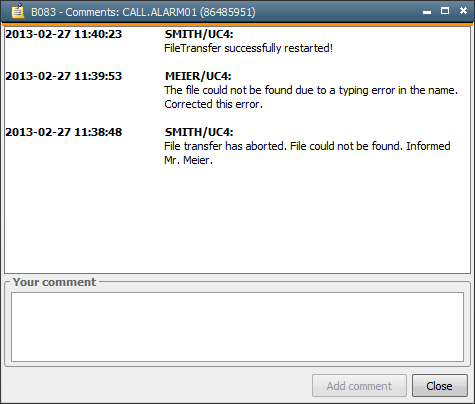Viewport: 475px width, 404px height.
Task: Select the 11:38:48 comment timestamp
Action: 64,132
